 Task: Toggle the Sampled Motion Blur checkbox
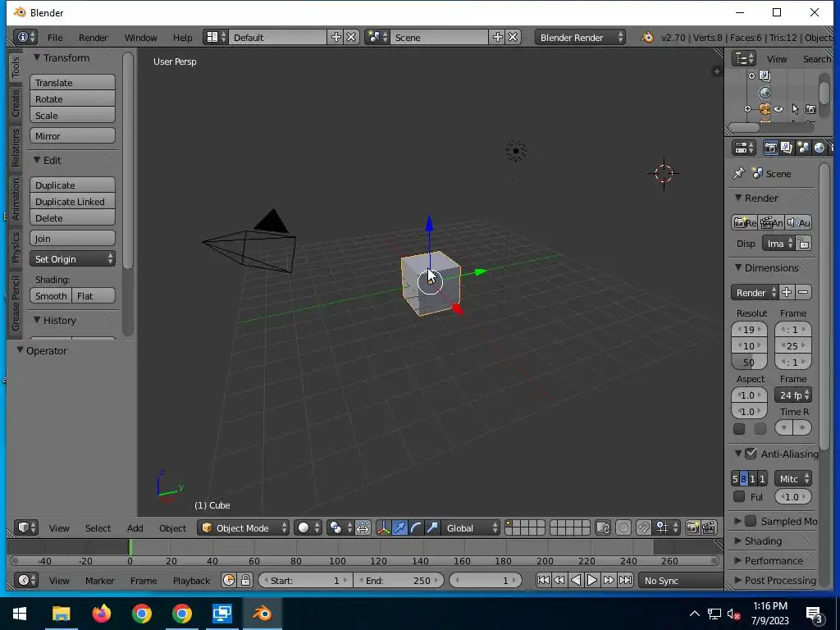click(751, 521)
